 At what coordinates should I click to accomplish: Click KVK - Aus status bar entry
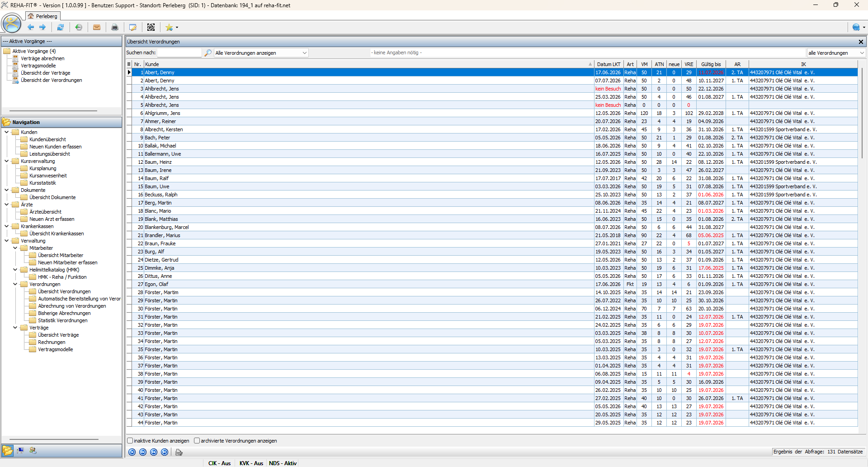(x=251, y=463)
